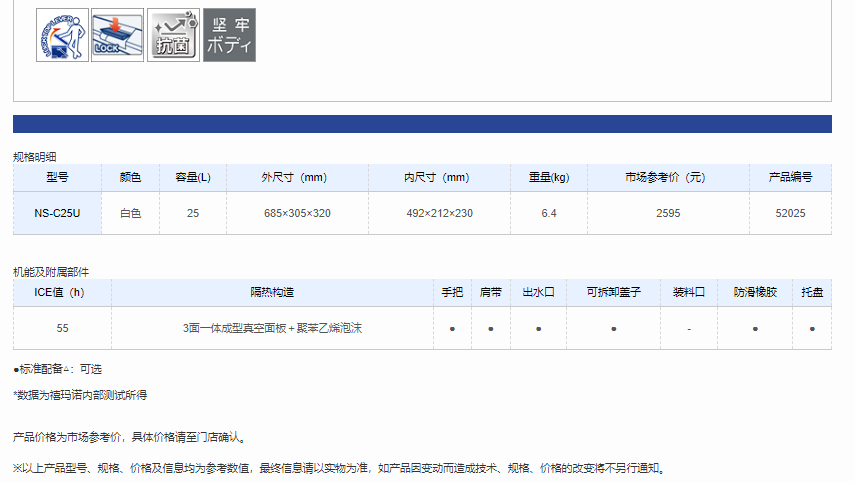The width and height of the screenshot is (861, 483).
Task: Click the 容量(L) column header
Action: [x=193, y=177]
